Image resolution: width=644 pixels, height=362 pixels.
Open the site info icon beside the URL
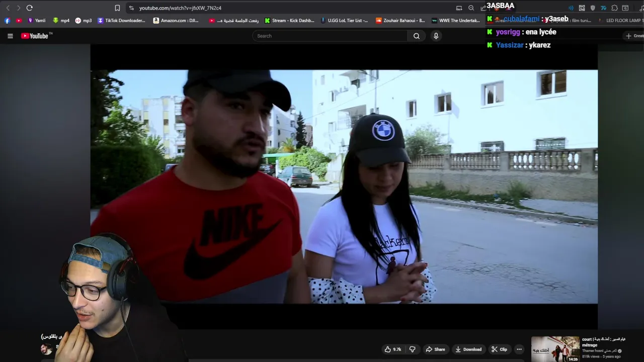pyautogui.click(x=131, y=8)
